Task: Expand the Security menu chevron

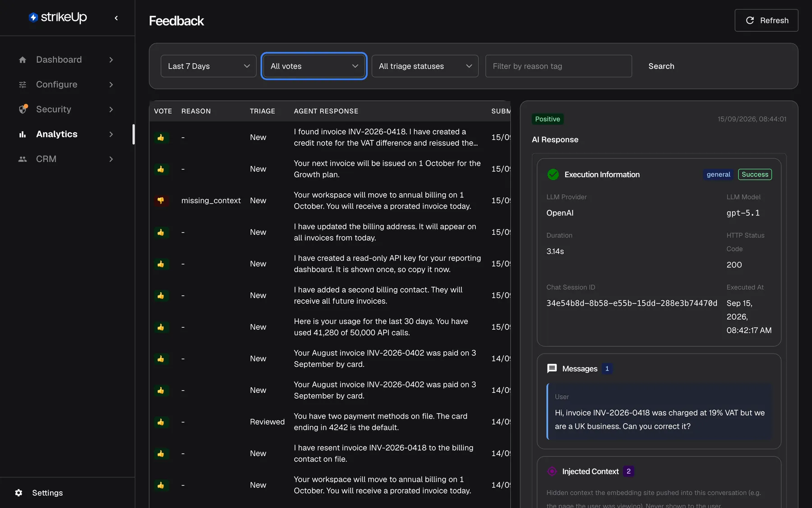Action: [x=111, y=109]
